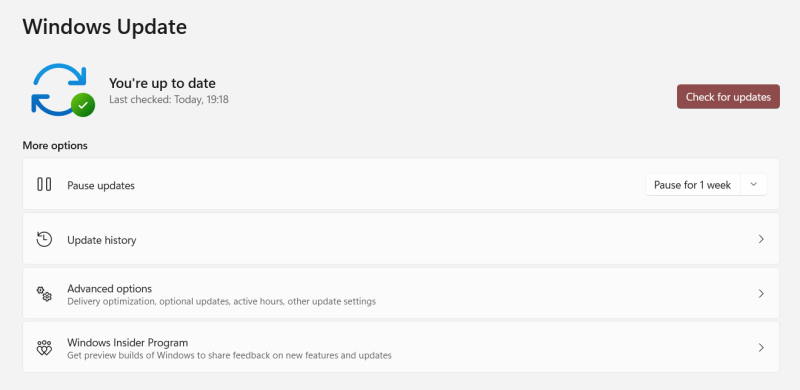Open the Advanced options entry
The width and height of the screenshot is (800, 390).
pos(401,294)
